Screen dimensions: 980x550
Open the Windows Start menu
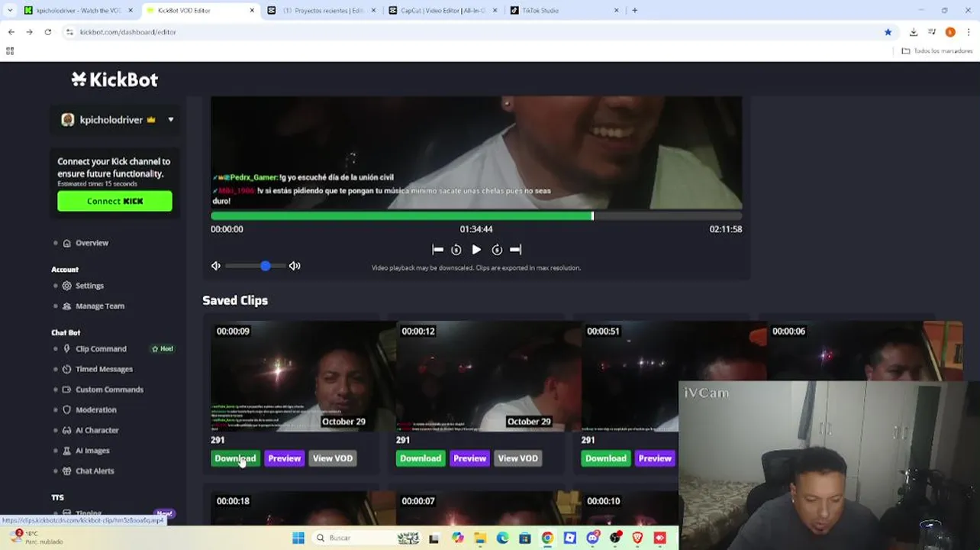coord(298,538)
